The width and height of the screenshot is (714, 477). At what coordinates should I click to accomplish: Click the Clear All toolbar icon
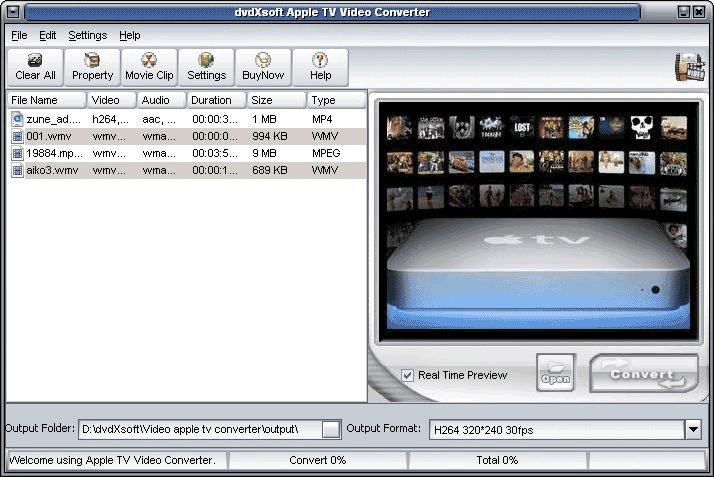35,67
